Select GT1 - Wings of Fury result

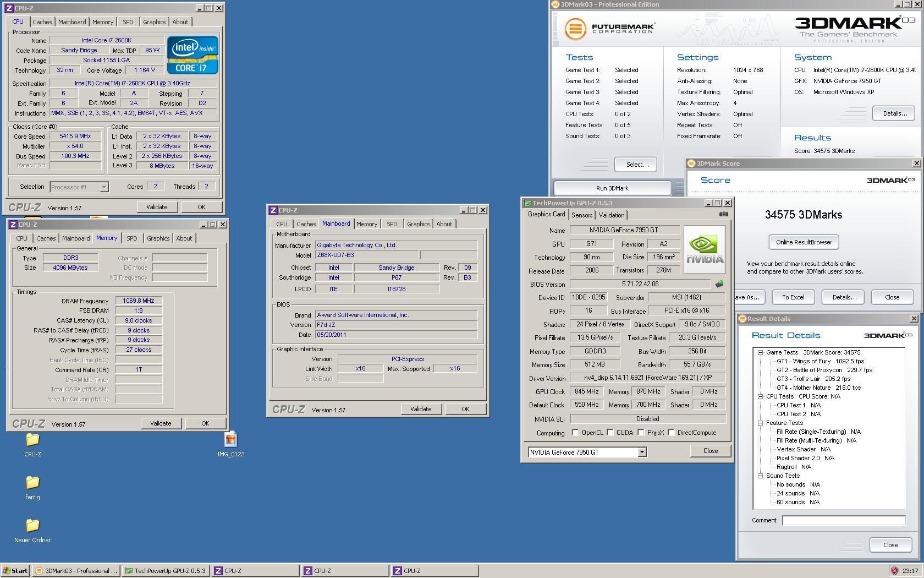click(820, 361)
